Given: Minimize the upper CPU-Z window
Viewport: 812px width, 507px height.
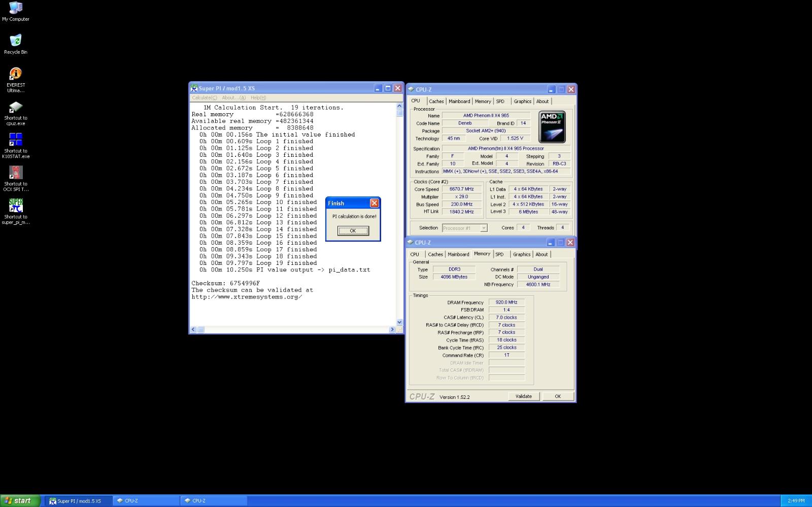Looking at the screenshot, I should tap(551, 89).
